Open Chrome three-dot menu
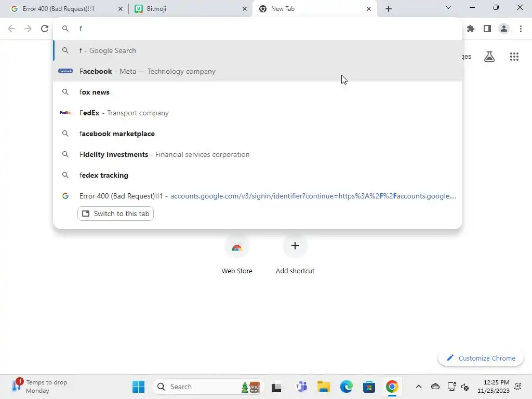This screenshot has height=399, width=532. [521, 29]
